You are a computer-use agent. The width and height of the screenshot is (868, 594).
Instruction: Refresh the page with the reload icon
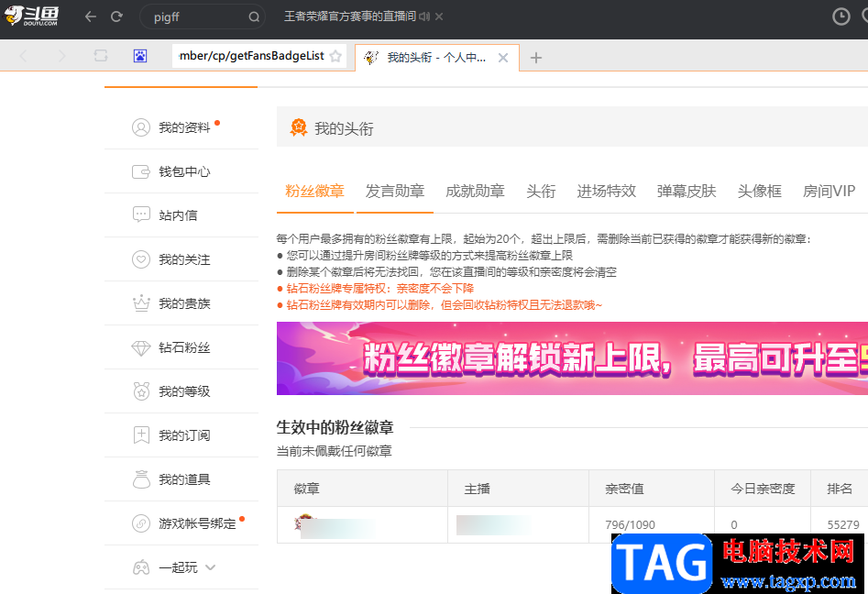(116, 16)
